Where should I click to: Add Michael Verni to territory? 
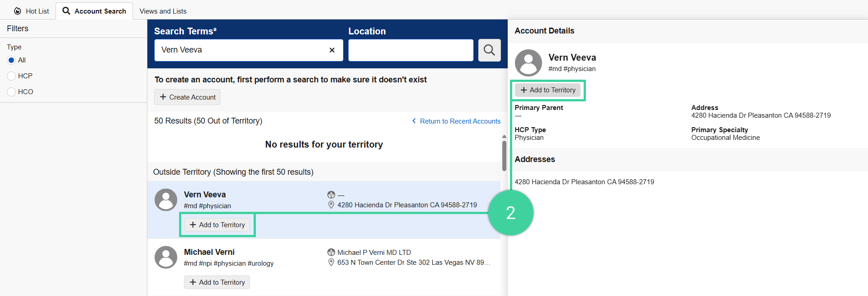[x=217, y=282]
